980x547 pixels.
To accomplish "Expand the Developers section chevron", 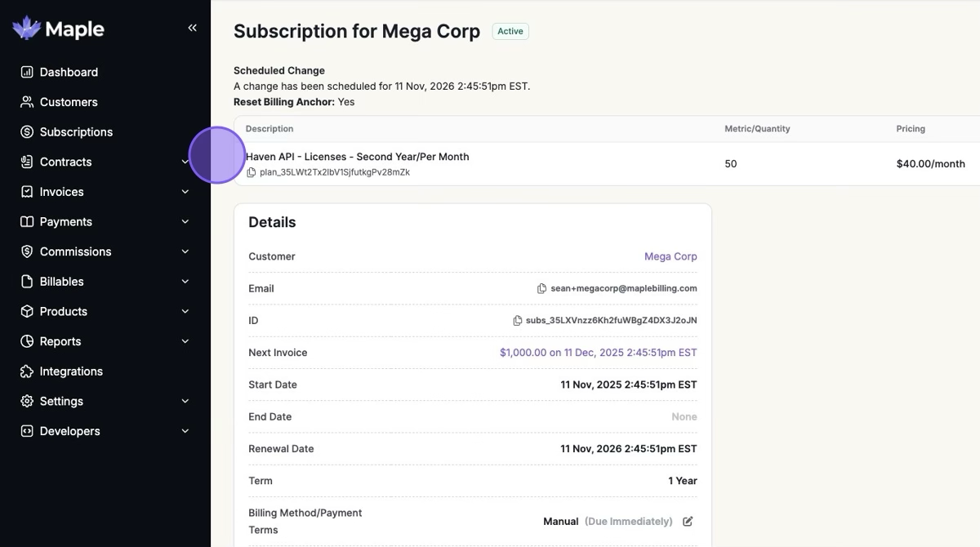I will coord(185,431).
